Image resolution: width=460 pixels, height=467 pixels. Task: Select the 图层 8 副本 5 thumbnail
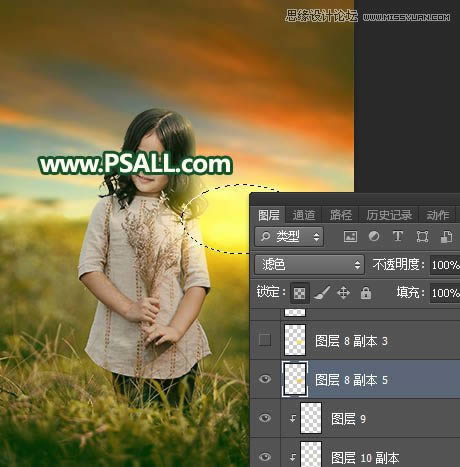tap(295, 379)
